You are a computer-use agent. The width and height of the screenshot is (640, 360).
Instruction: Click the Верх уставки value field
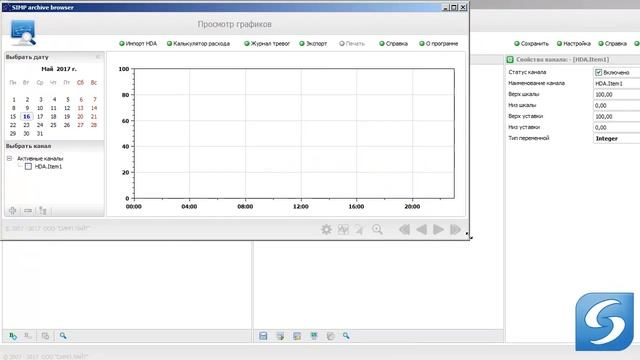pos(616,116)
